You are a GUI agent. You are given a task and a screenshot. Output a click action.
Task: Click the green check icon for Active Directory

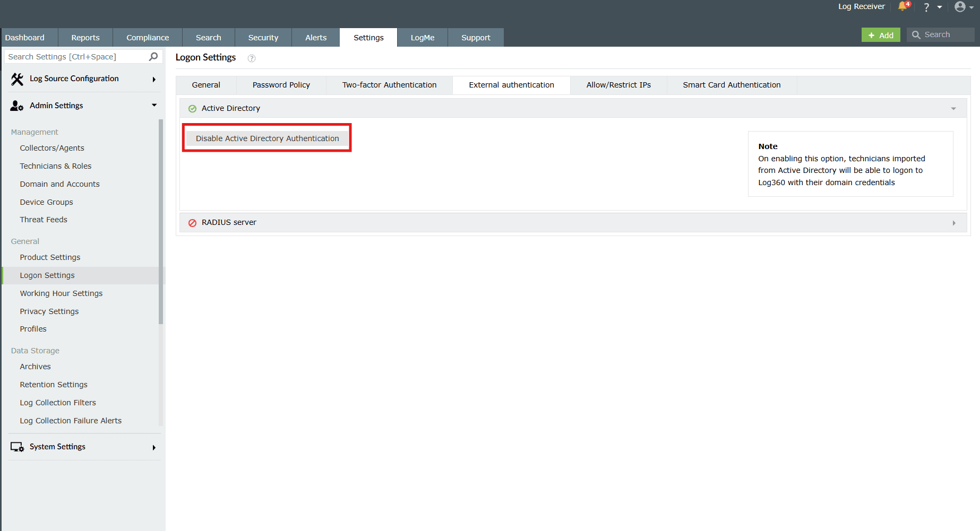click(x=192, y=109)
